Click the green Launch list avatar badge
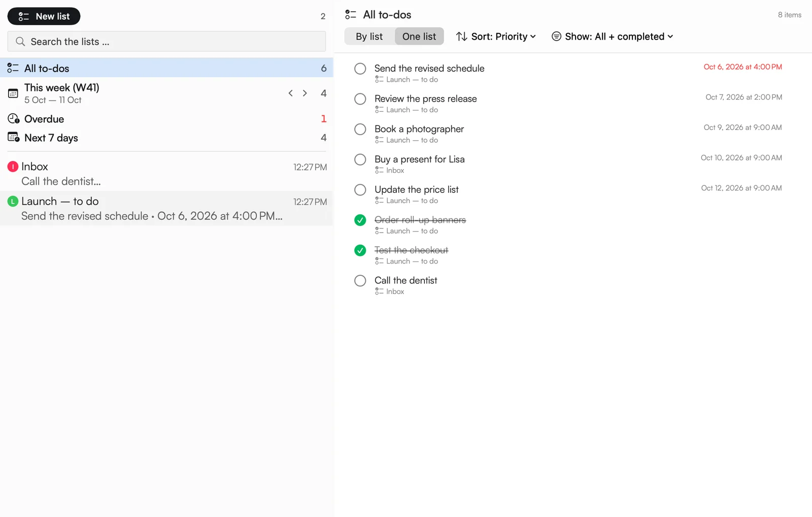 click(x=13, y=201)
